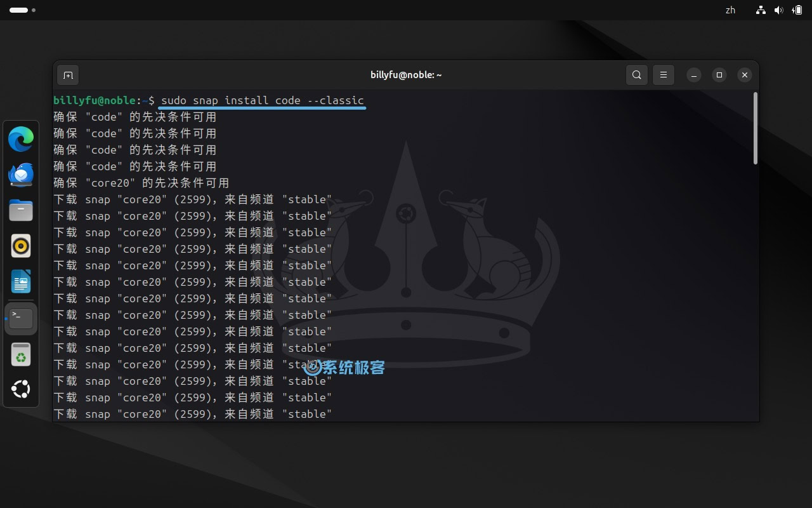Click the billyfu@noble prompt text
The image size is (812, 508).
95,100
